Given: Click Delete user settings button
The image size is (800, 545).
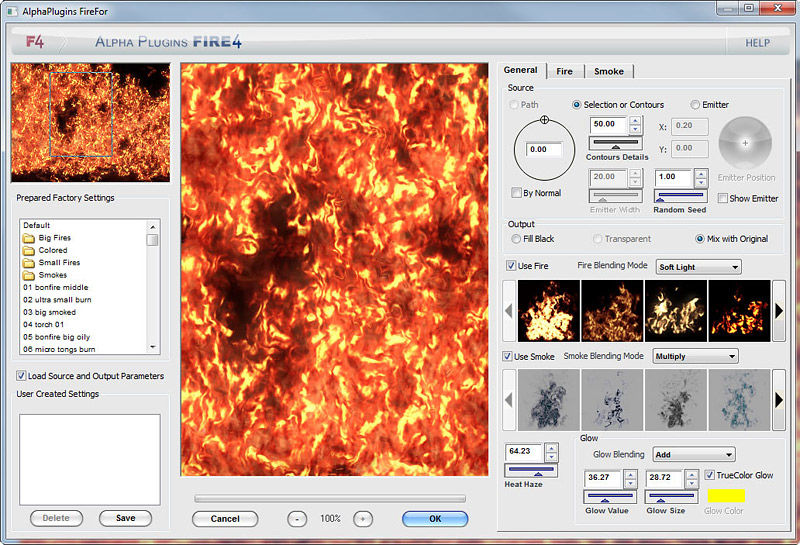Looking at the screenshot, I should (56, 518).
